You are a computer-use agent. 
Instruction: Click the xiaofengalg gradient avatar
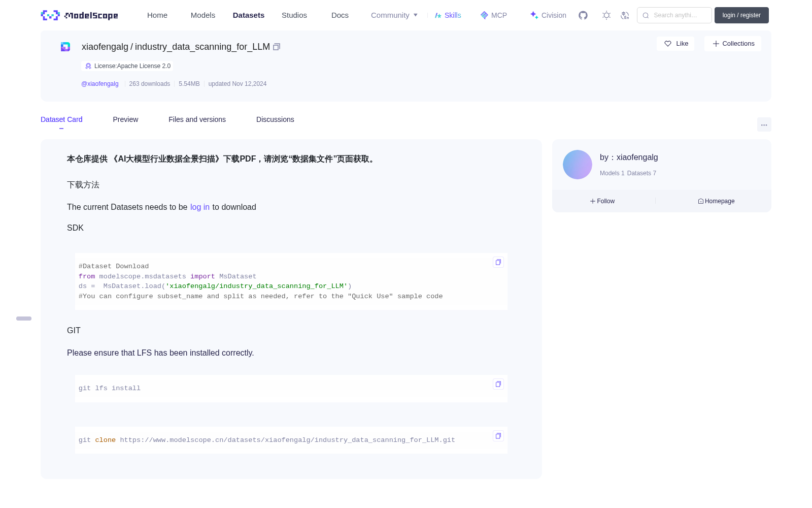click(x=578, y=165)
